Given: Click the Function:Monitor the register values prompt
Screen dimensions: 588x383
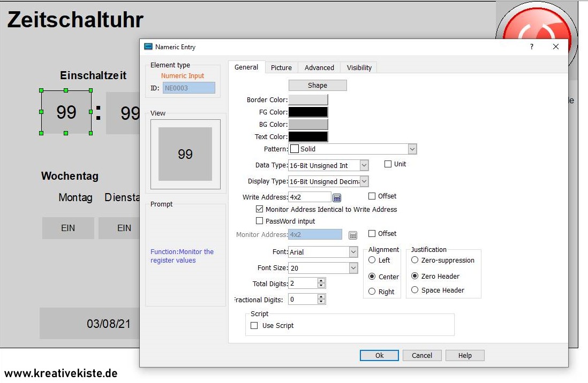Looking at the screenshot, I should click(182, 256).
